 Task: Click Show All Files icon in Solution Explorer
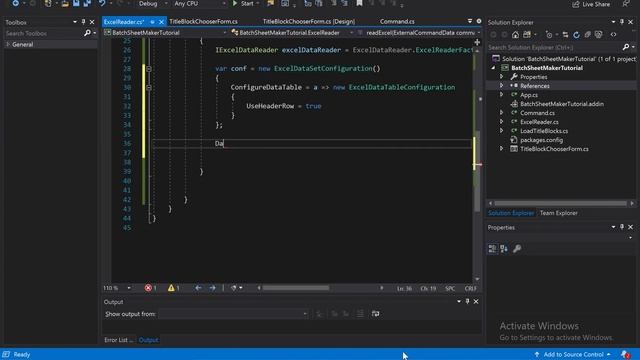tap(599, 35)
